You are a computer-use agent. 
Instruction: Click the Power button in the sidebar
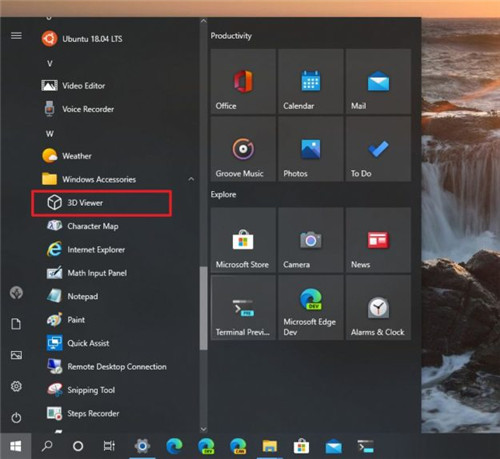[16, 417]
